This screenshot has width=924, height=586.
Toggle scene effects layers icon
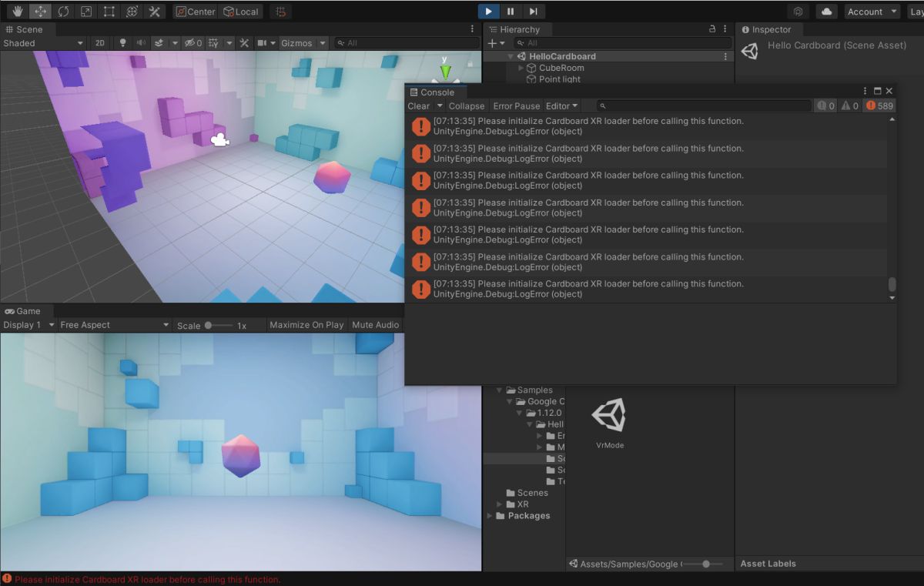point(159,43)
